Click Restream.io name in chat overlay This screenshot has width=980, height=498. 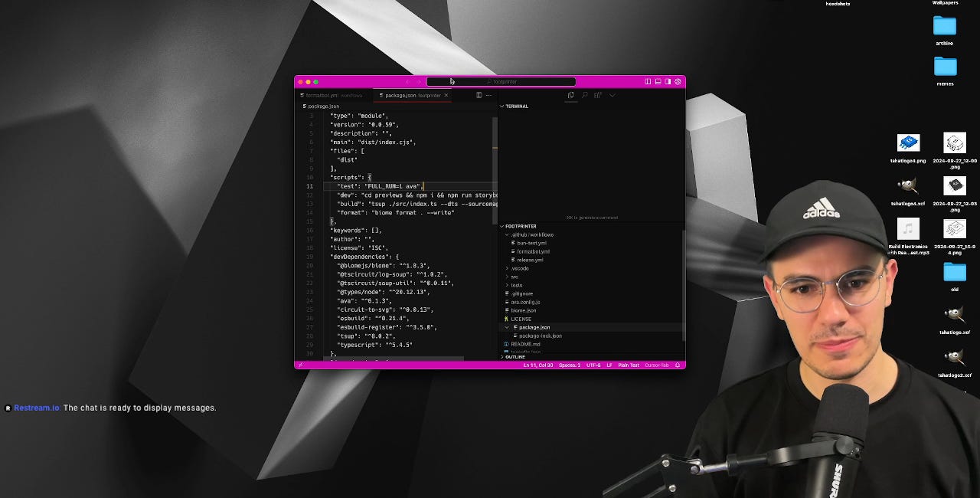pyautogui.click(x=36, y=408)
